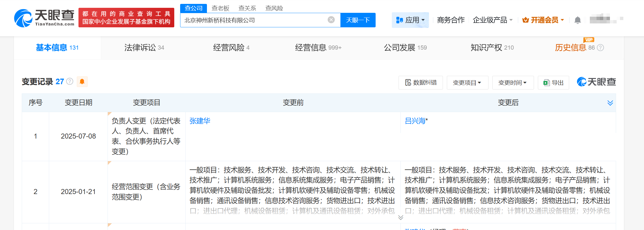Image resolution: width=644 pixels, height=230 pixels.
Task: Click the help icon beside 变更记录 27
Action: (70, 81)
